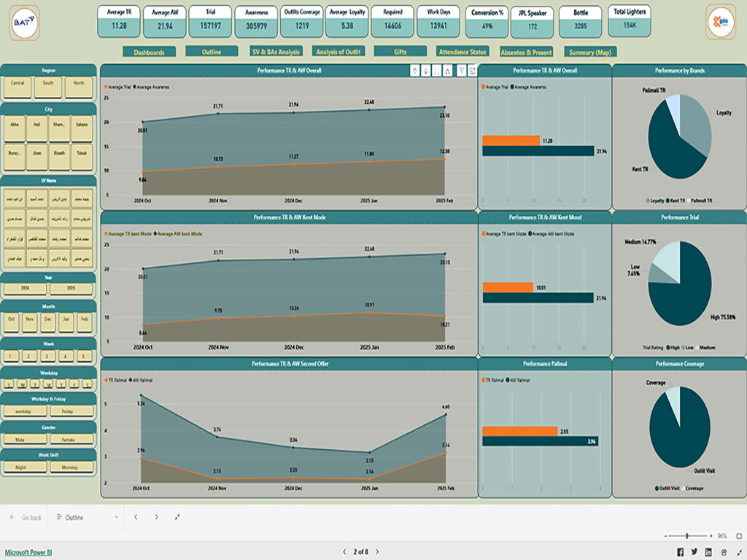
Task: Select South region filter
Action: [x=48, y=87]
